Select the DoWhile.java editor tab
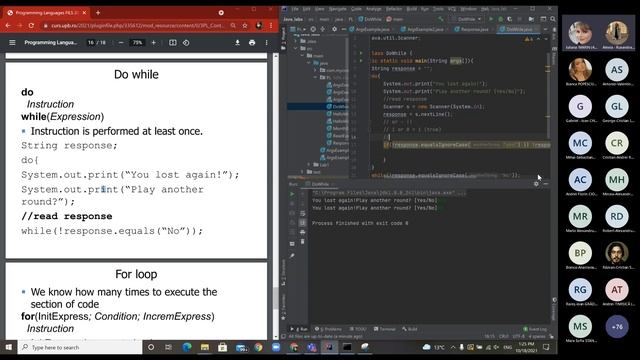The image size is (640, 360). pos(518,29)
